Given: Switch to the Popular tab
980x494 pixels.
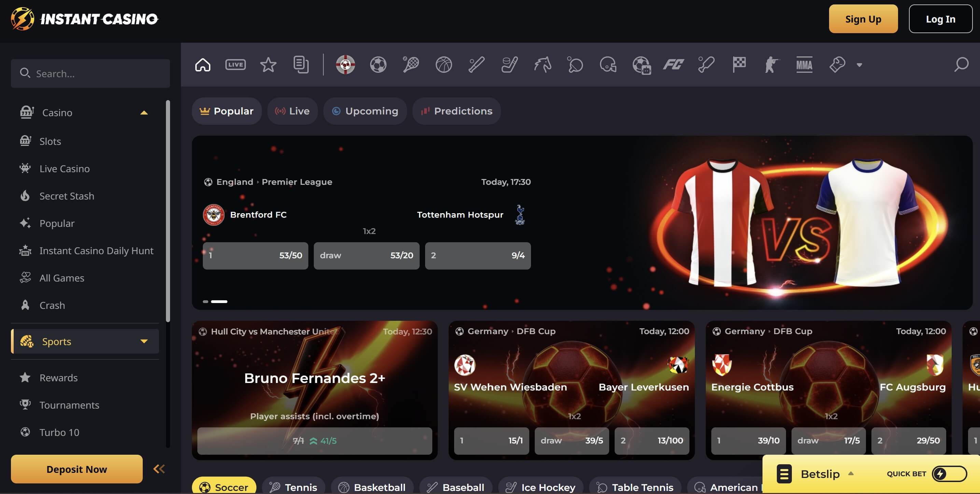Looking at the screenshot, I should 227,111.
